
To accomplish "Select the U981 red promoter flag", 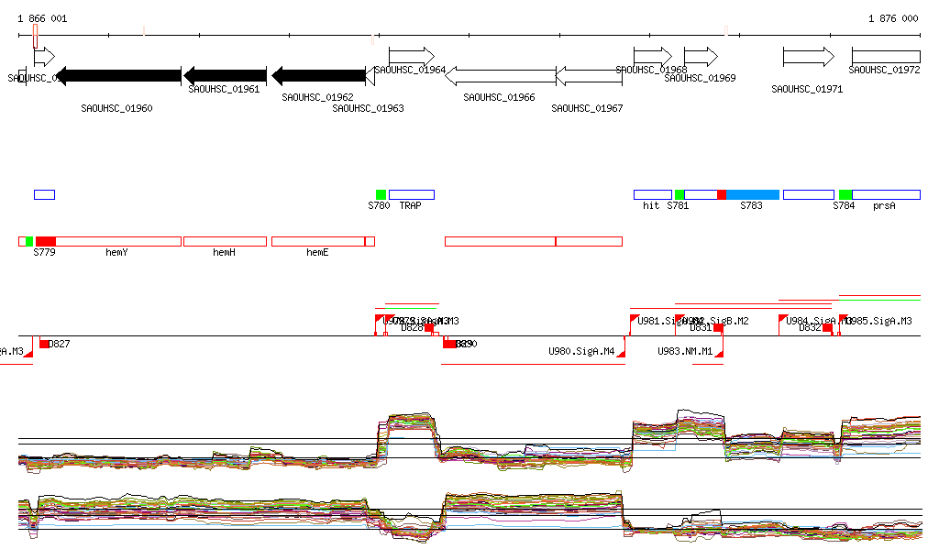I will [635, 318].
